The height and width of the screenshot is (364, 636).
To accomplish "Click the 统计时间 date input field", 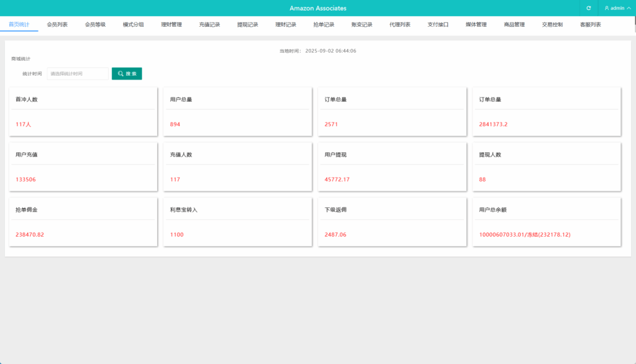I will pos(78,73).
